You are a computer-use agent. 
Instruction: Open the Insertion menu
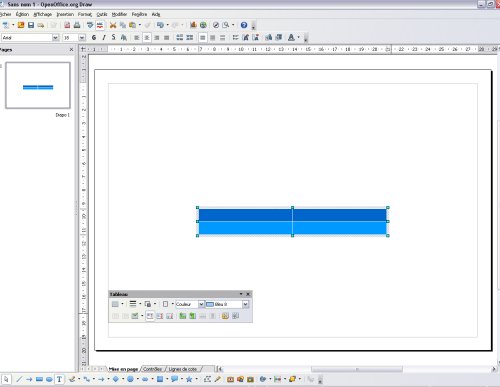click(x=65, y=14)
